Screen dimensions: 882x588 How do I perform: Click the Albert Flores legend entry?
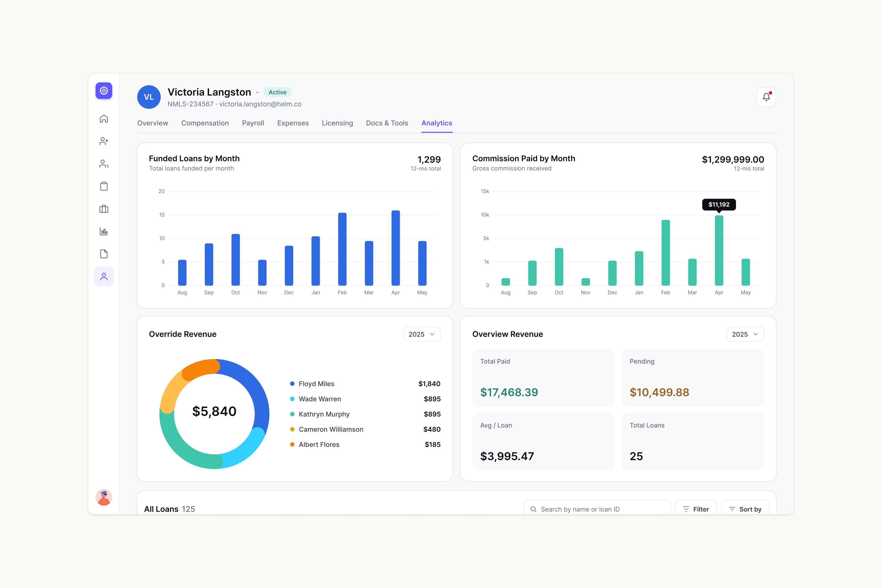365,444
